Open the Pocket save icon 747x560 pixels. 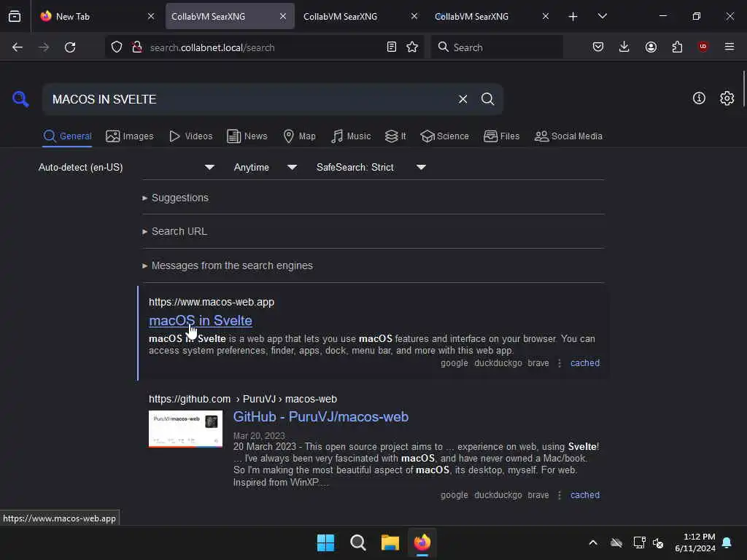(x=598, y=47)
